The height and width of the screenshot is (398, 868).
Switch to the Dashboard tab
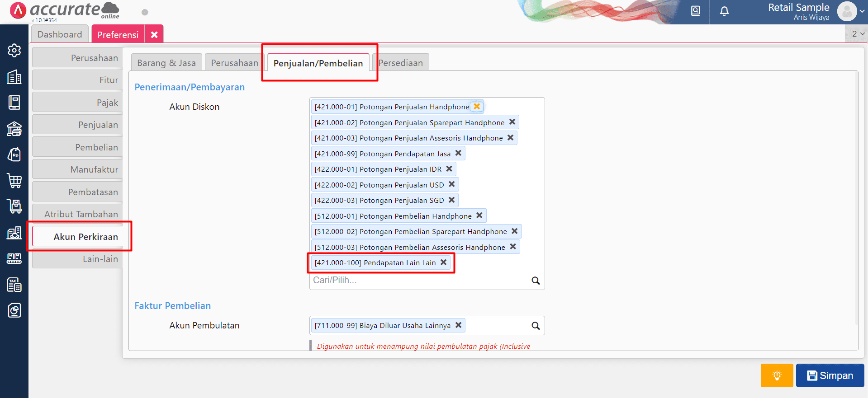pos(60,34)
